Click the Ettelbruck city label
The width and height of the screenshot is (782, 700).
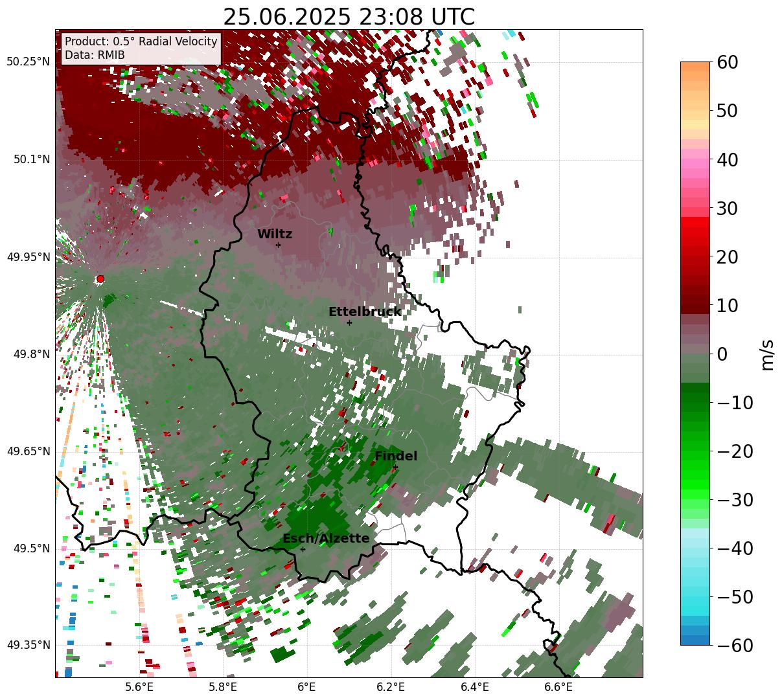(365, 312)
